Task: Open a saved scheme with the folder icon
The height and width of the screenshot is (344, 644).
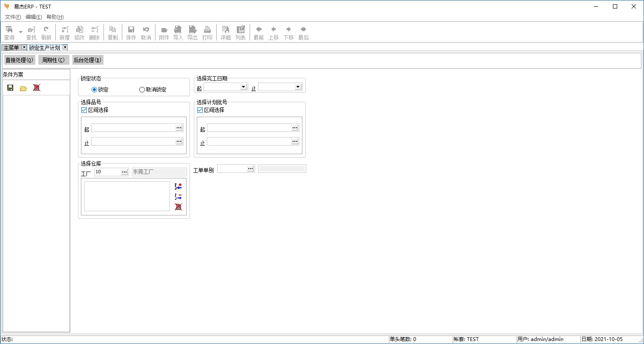Action: (x=23, y=88)
